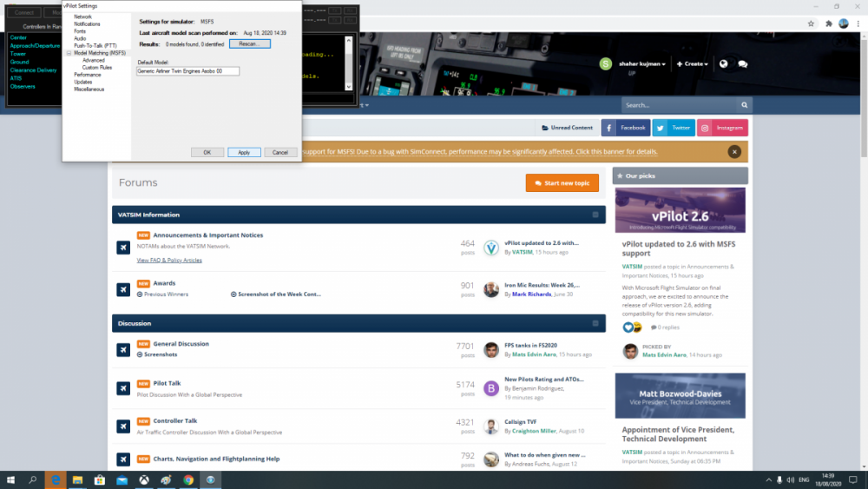Open Chrome from the Windows taskbar

188,479
